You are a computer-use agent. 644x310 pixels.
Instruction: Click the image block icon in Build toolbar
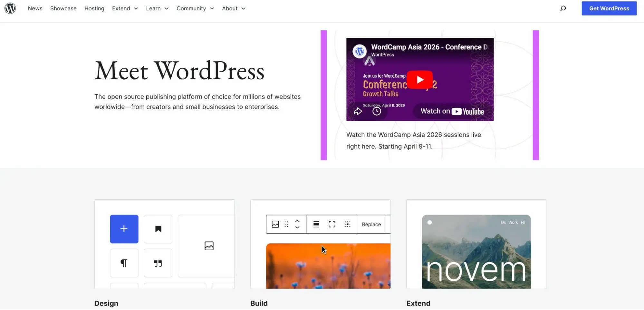[275, 224]
